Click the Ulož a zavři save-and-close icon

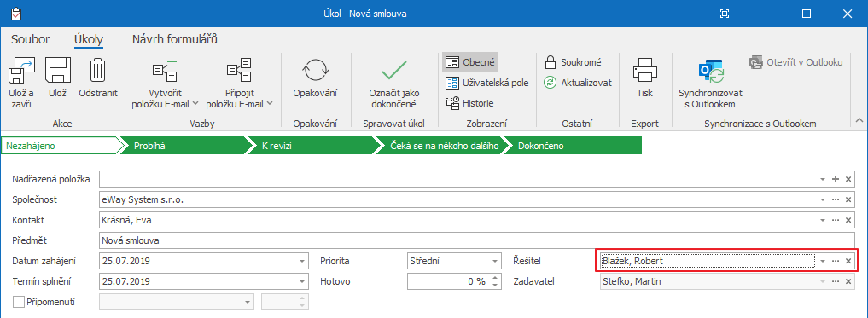coord(21,70)
